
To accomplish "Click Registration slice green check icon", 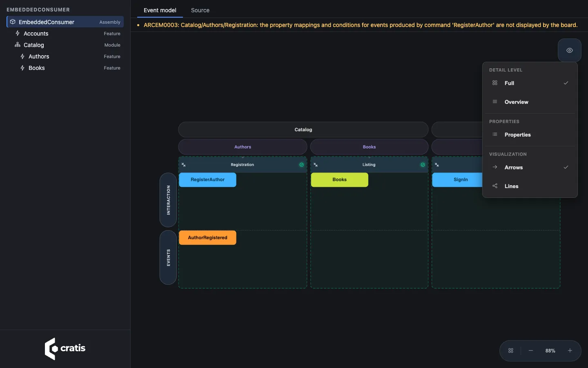I will coord(301,165).
